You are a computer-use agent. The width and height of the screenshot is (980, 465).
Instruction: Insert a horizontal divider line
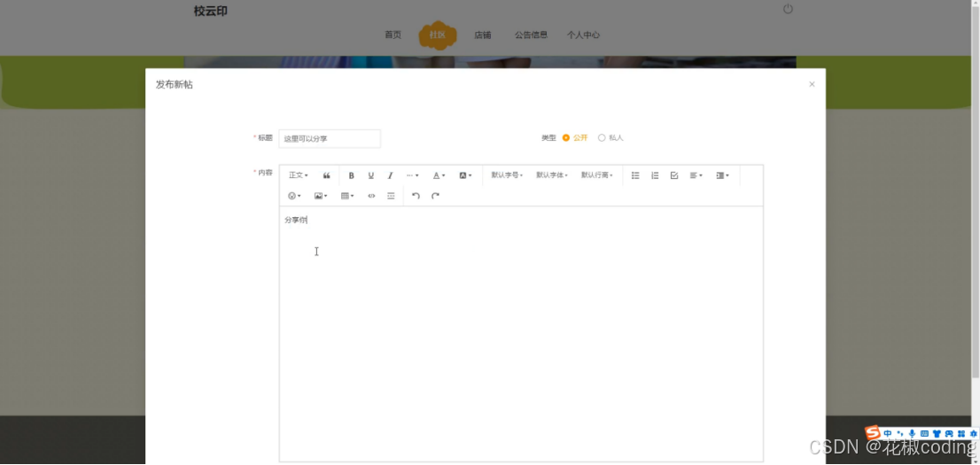coord(391,196)
